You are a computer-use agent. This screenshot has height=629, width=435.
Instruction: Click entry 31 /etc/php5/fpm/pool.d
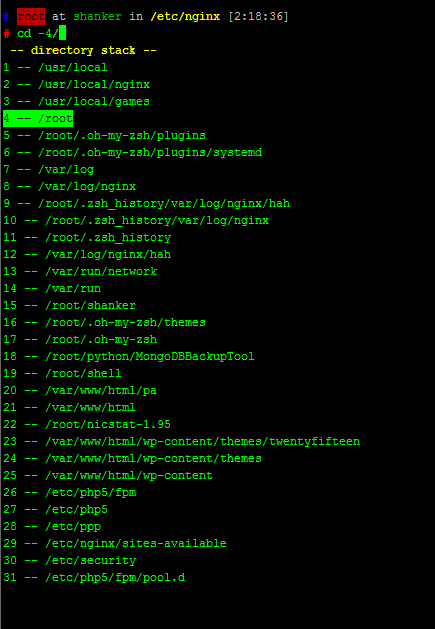94,577
